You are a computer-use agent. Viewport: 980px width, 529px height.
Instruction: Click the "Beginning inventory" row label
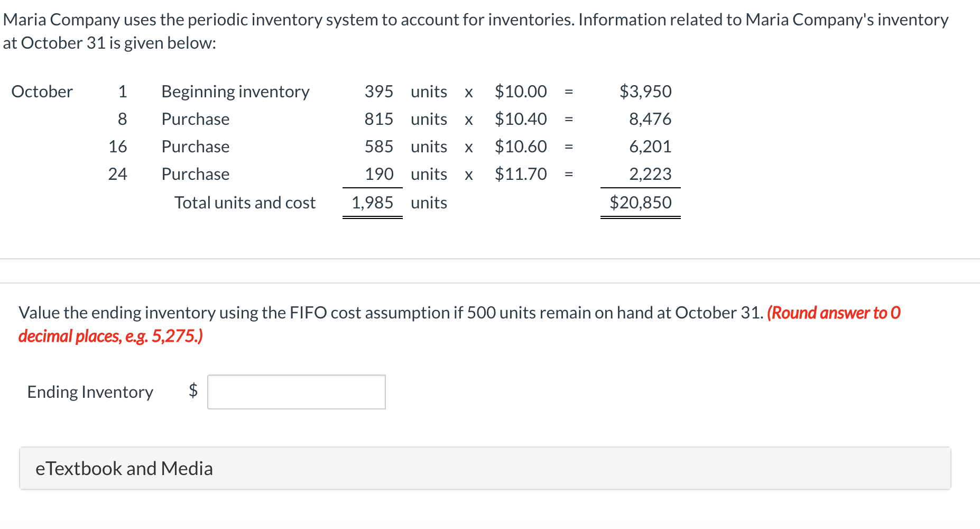(x=235, y=92)
